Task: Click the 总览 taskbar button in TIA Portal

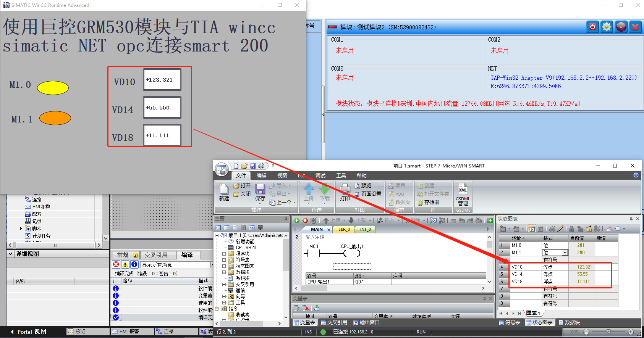Action: pos(87,332)
